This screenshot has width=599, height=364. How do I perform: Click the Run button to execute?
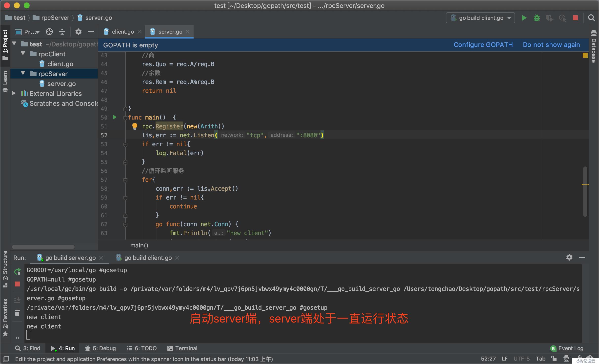[x=523, y=18]
